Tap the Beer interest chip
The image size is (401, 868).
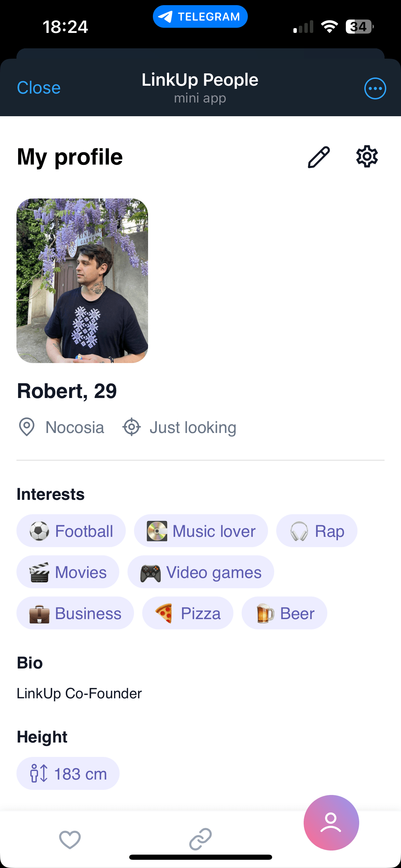(284, 613)
